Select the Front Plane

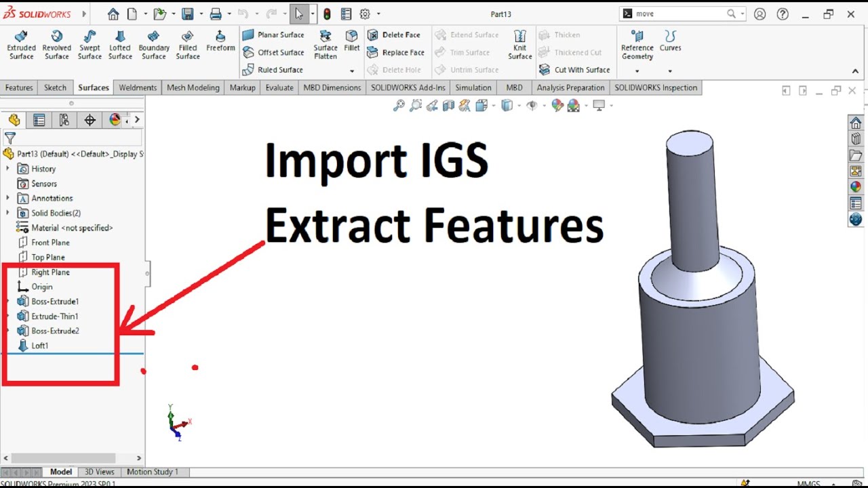43,243
